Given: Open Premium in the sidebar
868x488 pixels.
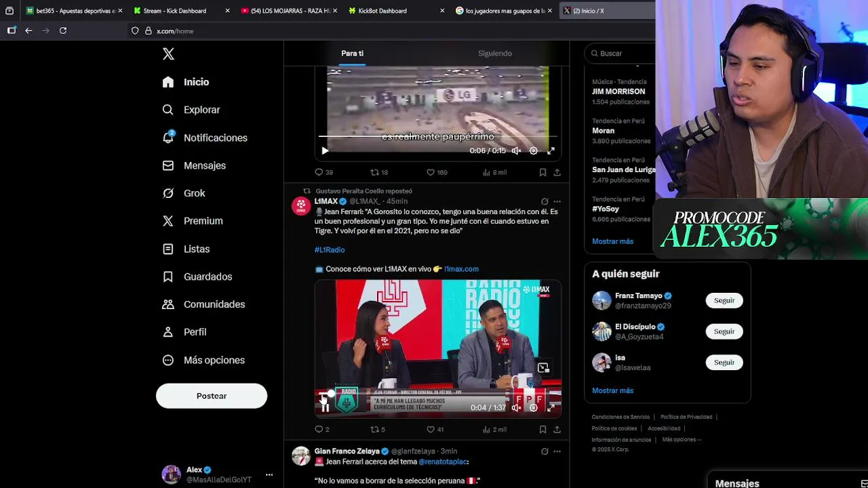Looking at the screenshot, I should [x=193, y=221].
